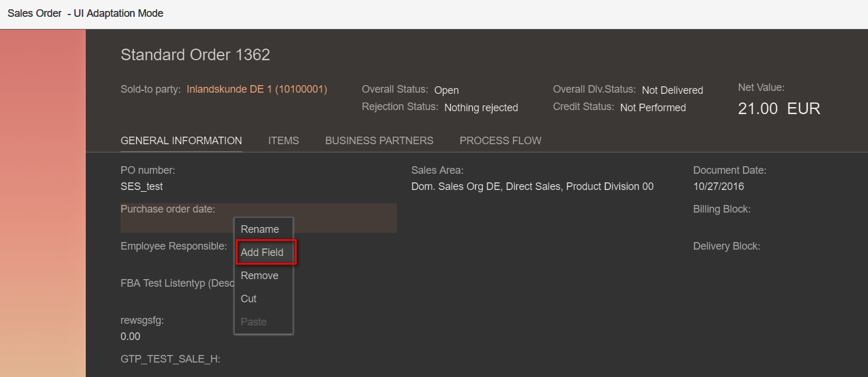Click the Employee Responsible field label
The width and height of the screenshot is (868, 377).
(x=174, y=246)
